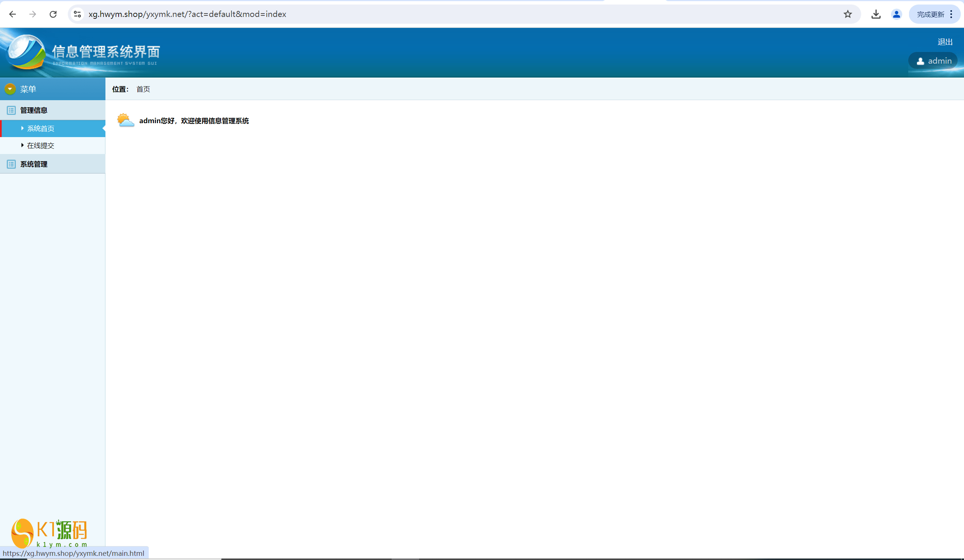Screen dimensions: 964x560
Task: Expand the 系统管理 menu section
Action: [34, 164]
